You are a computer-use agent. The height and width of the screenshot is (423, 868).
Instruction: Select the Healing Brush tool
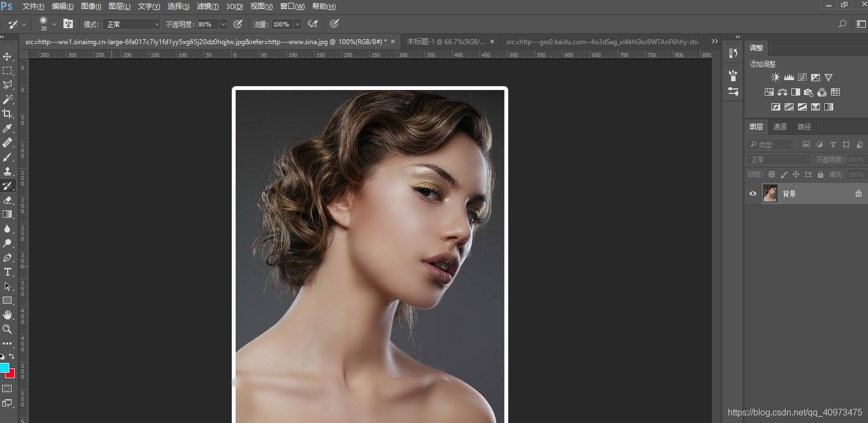pos(7,142)
